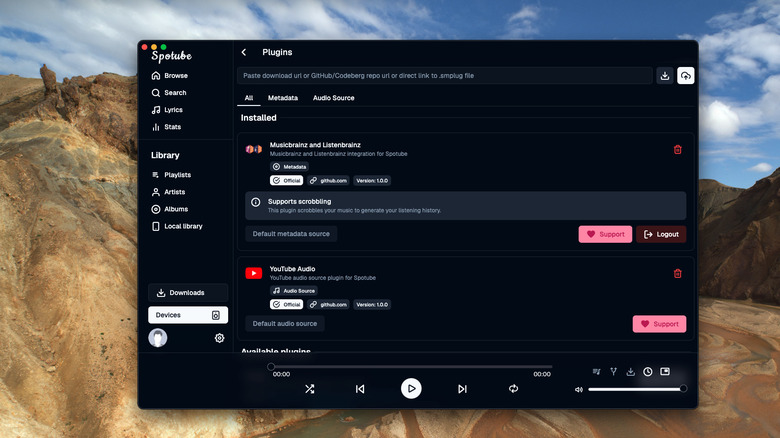This screenshot has width=780, height=438.
Task: Open settings gear icon in sidebar
Action: point(219,338)
